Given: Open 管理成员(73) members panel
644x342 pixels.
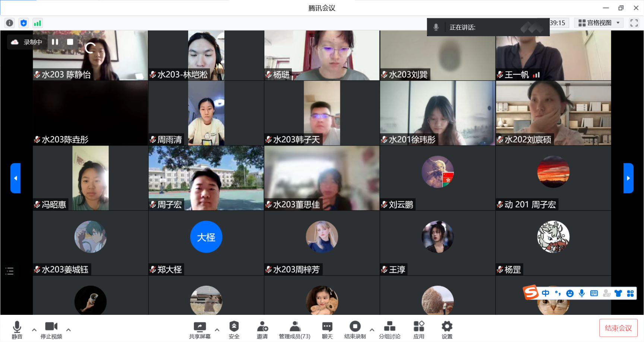Looking at the screenshot, I should click(x=294, y=329).
